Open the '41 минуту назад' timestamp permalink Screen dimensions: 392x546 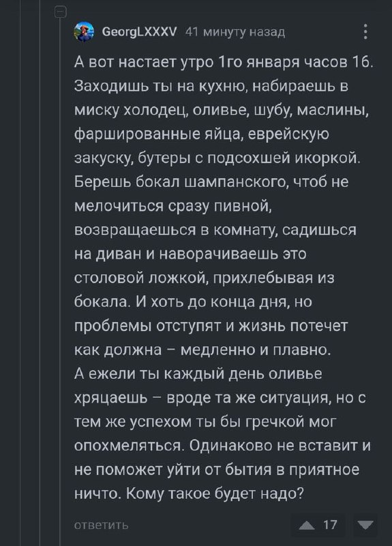click(235, 32)
